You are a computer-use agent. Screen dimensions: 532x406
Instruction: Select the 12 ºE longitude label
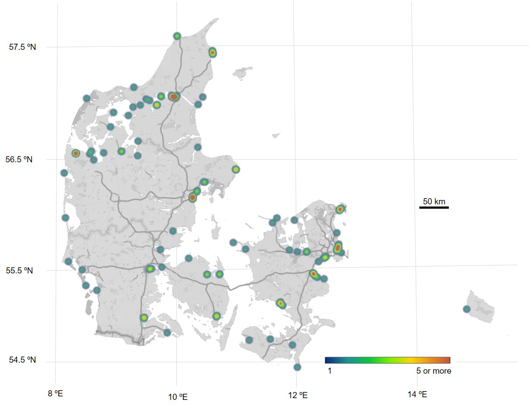297,395
